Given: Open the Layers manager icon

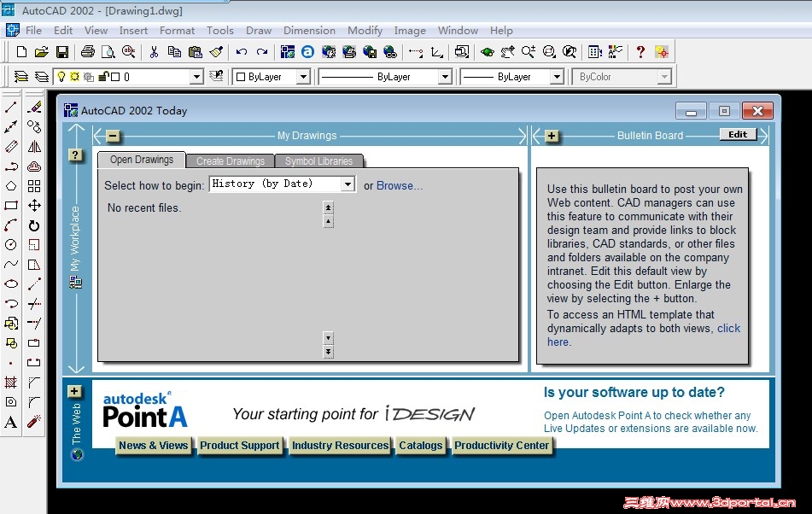Looking at the screenshot, I should (42, 77).
